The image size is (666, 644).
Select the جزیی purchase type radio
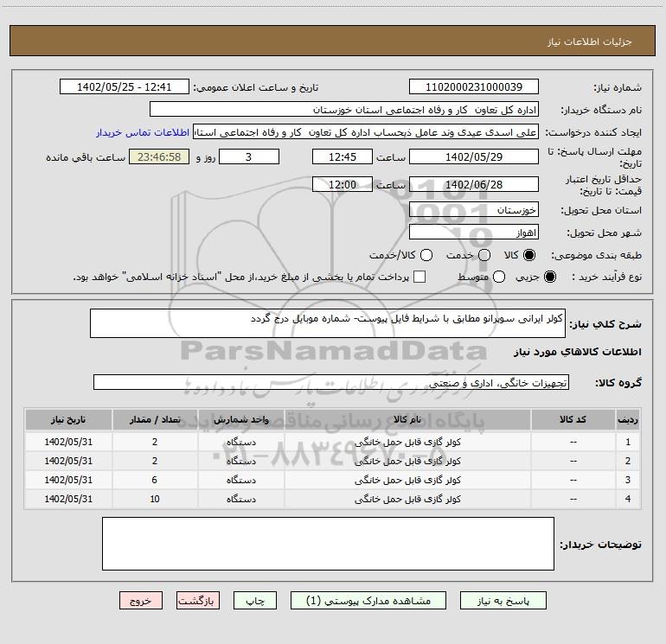point(549,277)
